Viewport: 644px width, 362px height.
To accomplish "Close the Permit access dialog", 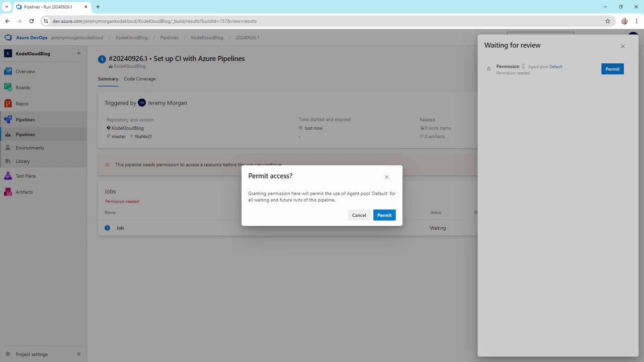I will coord(386,177).
